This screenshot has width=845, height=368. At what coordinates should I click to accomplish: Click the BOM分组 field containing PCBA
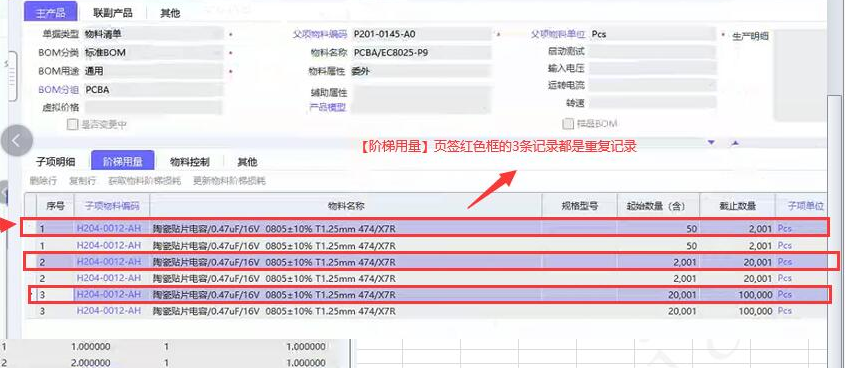(x=153, y=89)
